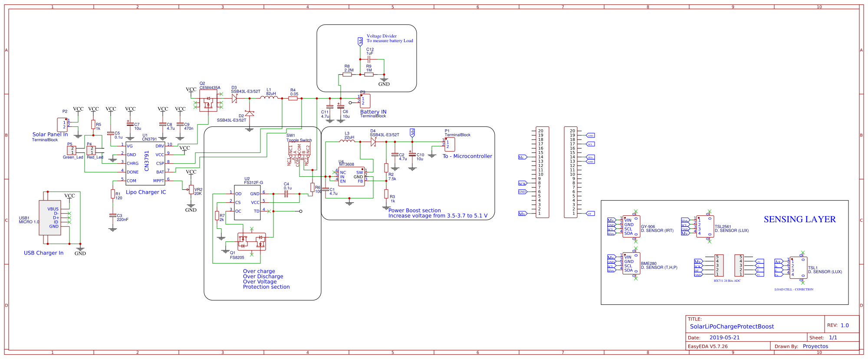This screenshot has height=359, width=868.
Task: Select the MT3608 boost converter chip U4
Action: tap(351, 177)
